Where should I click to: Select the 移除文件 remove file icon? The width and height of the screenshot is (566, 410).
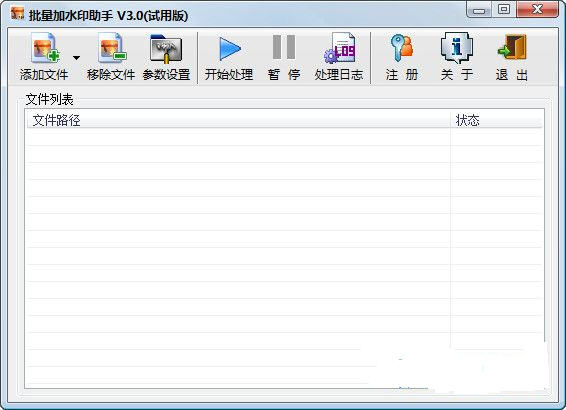[112, 47]
